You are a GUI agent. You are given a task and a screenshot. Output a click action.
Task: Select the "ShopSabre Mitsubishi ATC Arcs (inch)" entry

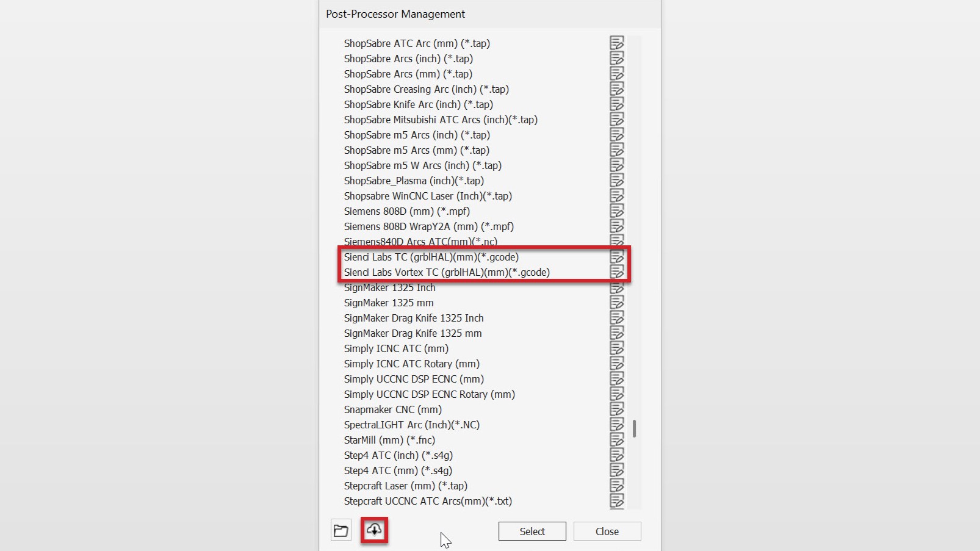441,120
